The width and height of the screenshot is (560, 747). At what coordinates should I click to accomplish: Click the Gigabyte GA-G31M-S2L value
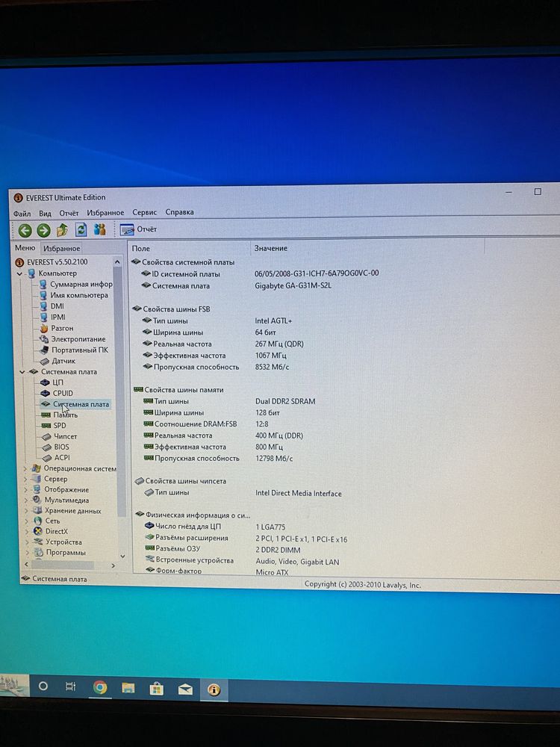point(293,286)
